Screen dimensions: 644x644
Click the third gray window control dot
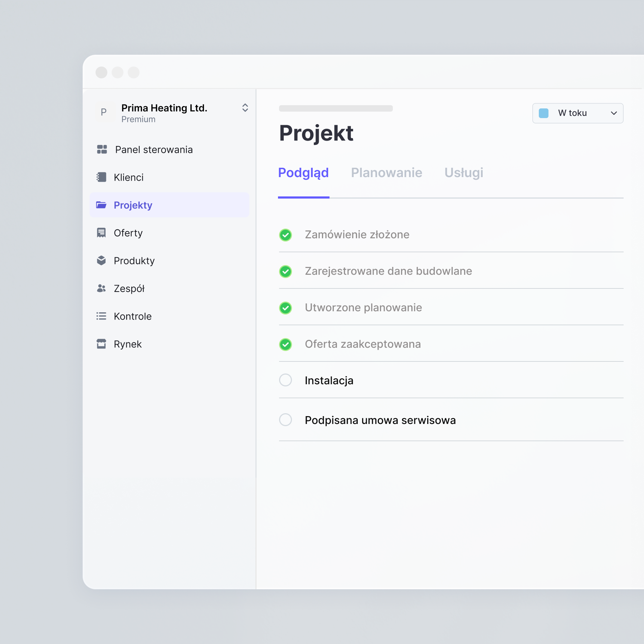pos(134,72)
